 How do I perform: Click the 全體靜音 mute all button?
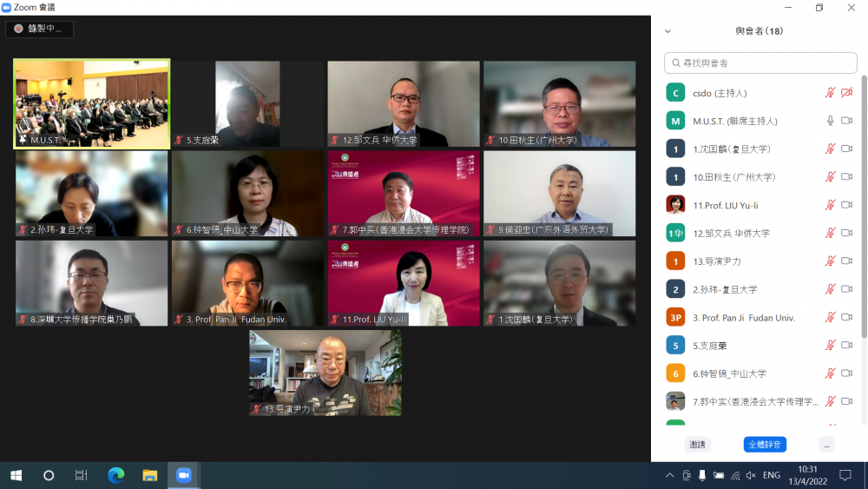pyautogui.click(x=765, y=445)
